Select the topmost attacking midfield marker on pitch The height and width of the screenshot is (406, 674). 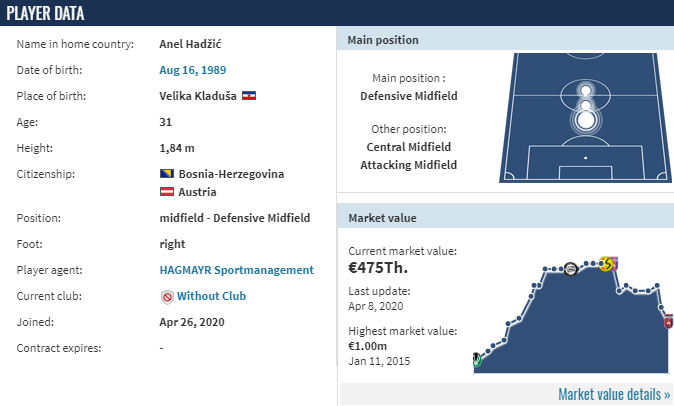[x=585, y=90]
